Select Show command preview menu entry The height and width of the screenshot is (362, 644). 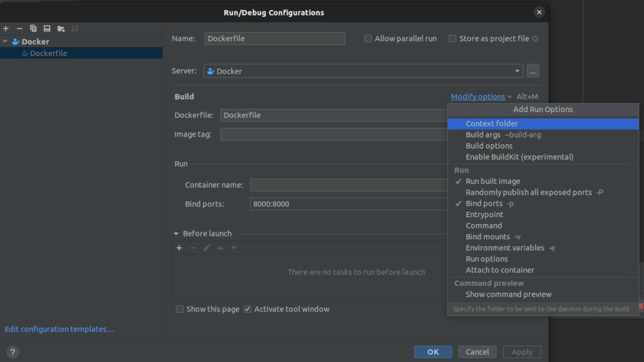point(508,294)
